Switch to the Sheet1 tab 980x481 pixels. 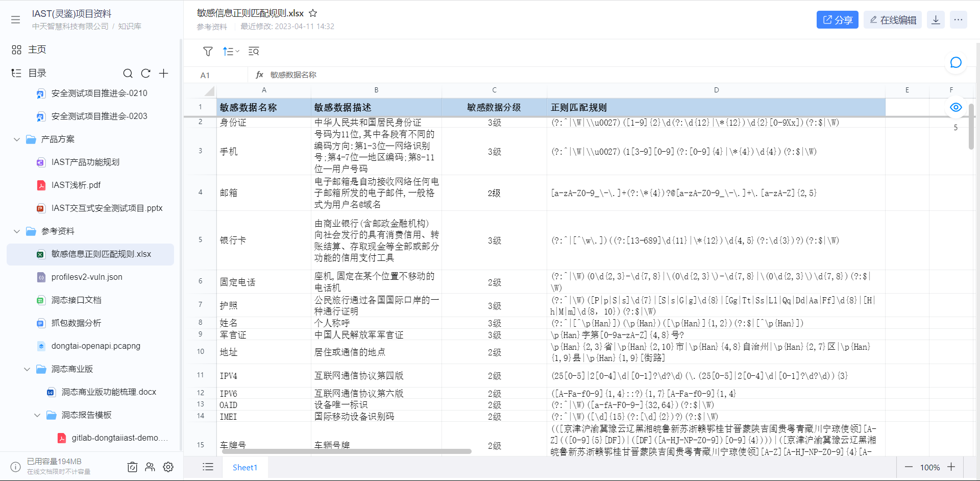click(245, 467)
